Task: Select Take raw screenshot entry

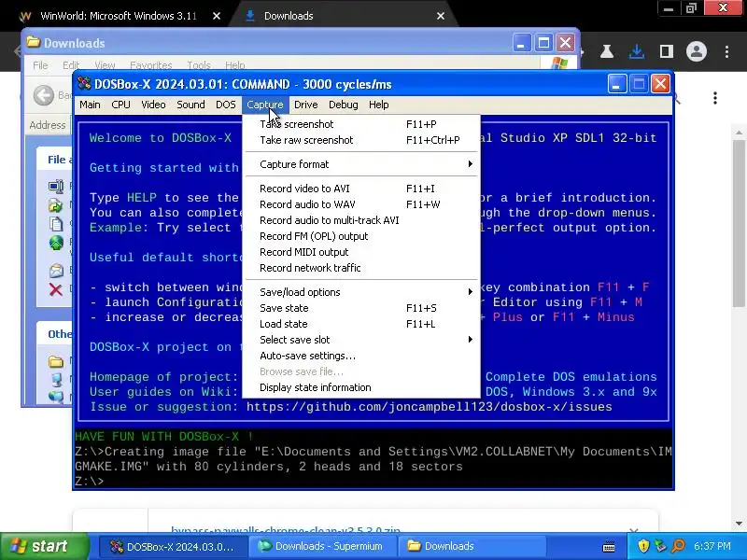Action: coord(361,140)
